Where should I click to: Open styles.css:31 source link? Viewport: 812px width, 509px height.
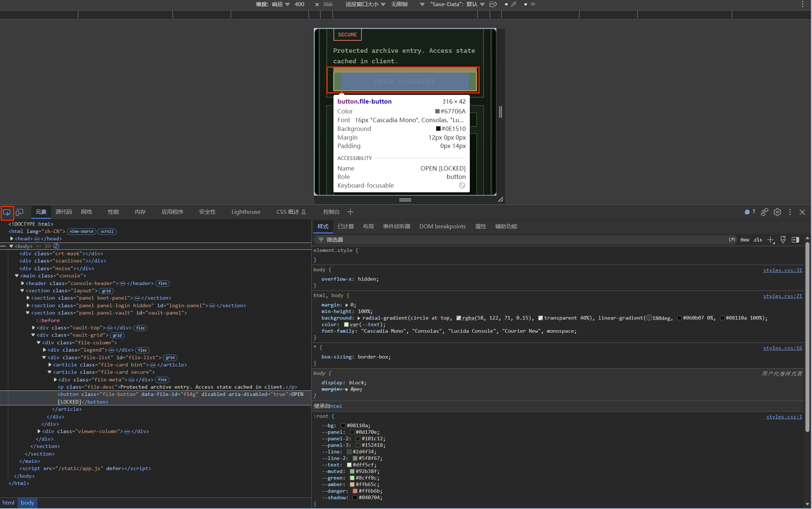tap(782, 270)
